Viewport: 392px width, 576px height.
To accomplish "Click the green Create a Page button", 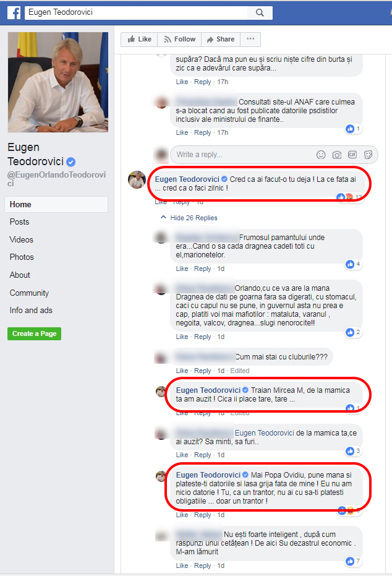I will (x=34, y=333).
